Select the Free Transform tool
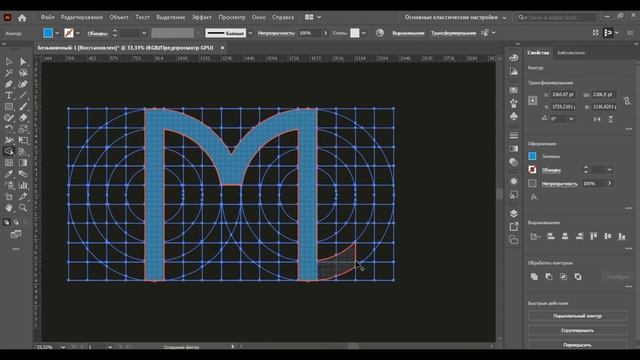Viewport: 640px width, 360px height. [23, 140]
